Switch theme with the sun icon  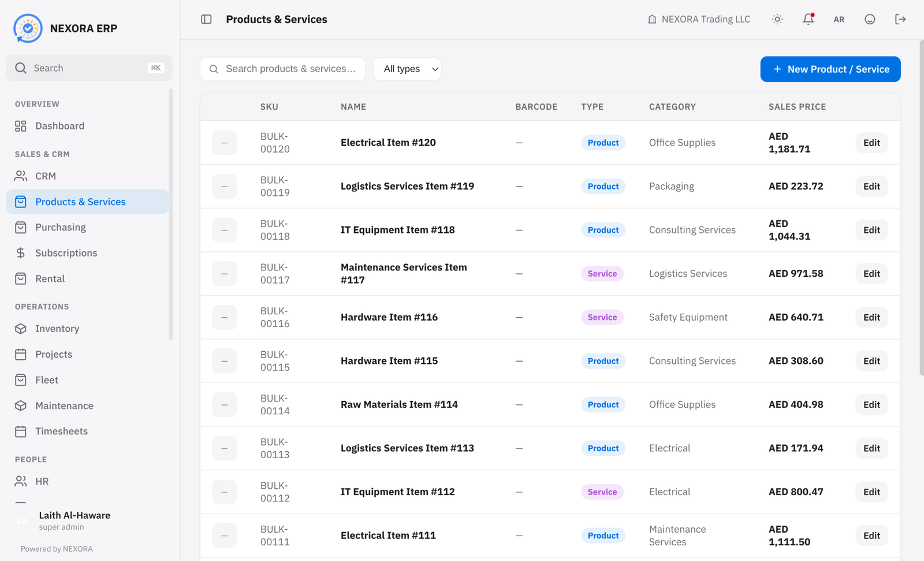[x=777, y=19]
